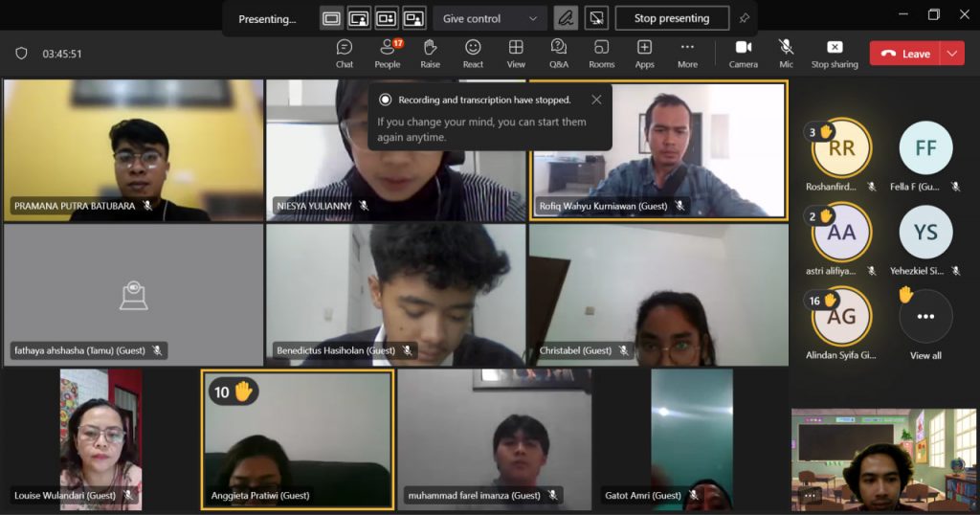Select muhammad farel imanza video tile
Image resolution: width=980 pixels, height=515 pixels.
[x=495, y=439]
